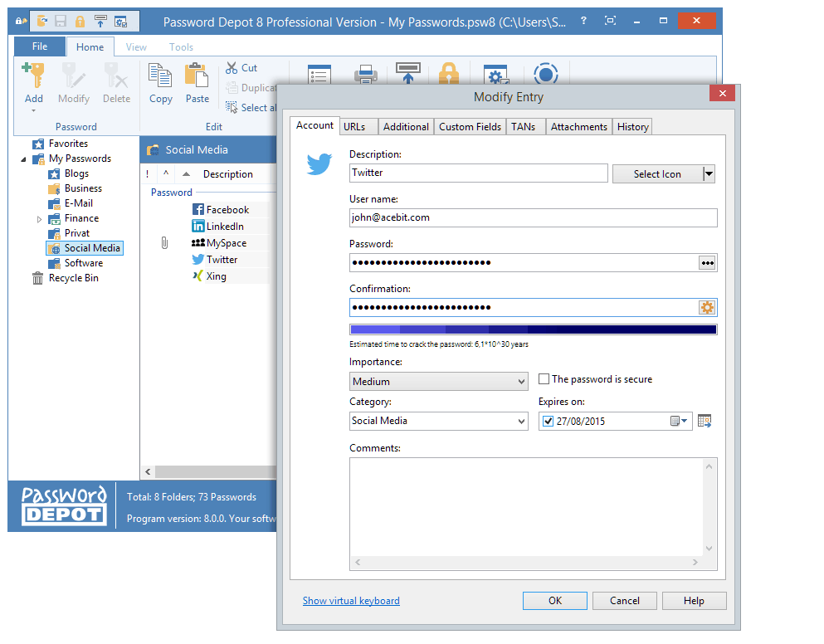Switch to the View ribbon tab
The width and height of the screenshot is (824, 644).
136,46
